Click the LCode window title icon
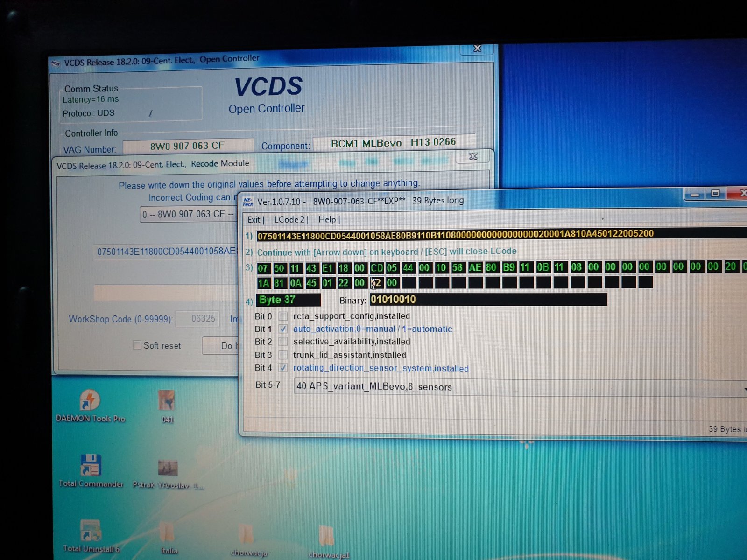 pos(248,202)
